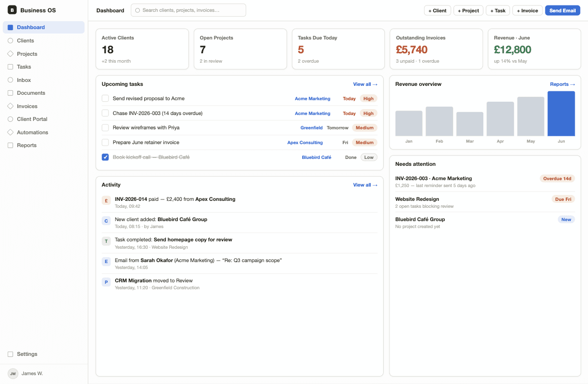This screenshot has width=588, height=384.
Task: Click the Projects diamond icon in sidebar
Action: point(10,54)
